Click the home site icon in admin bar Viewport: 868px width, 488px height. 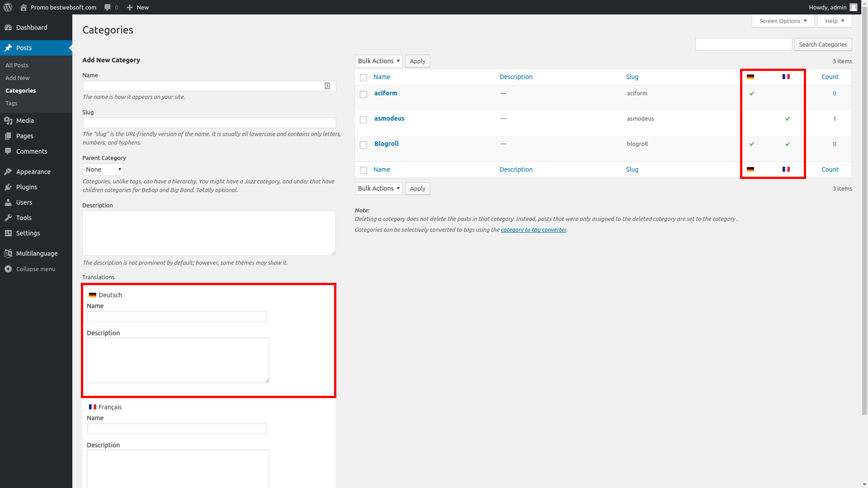24,7
